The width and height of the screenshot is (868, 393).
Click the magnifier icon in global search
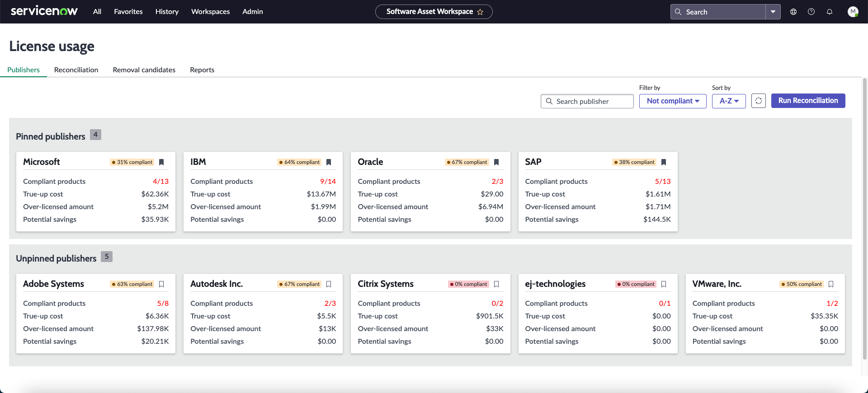pyautogui.click(x=678, y=12)
